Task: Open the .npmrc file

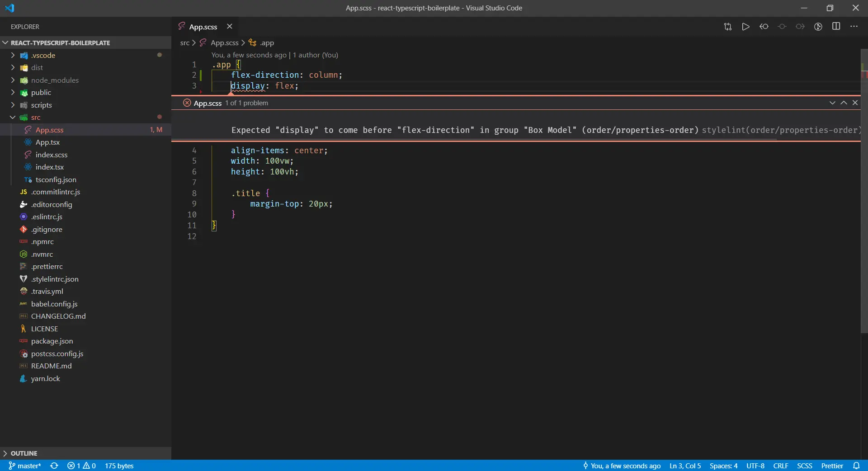Action: point(85,241)
